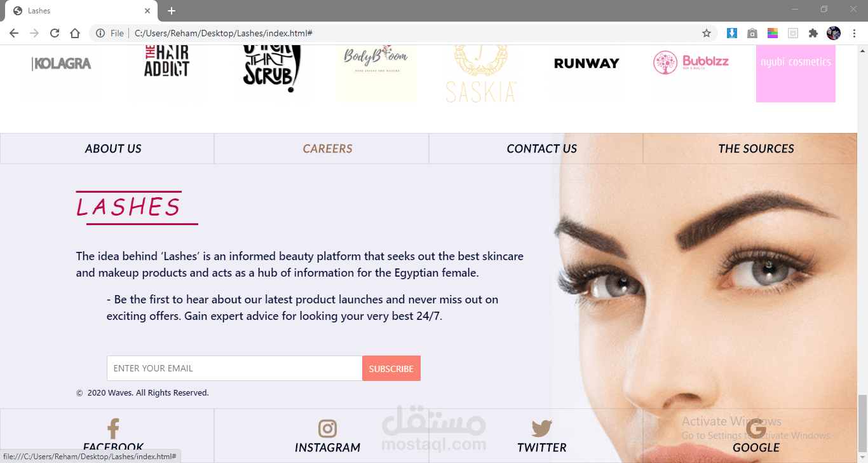Reload the page
The image size is (868, 463).
pos(55,33)
